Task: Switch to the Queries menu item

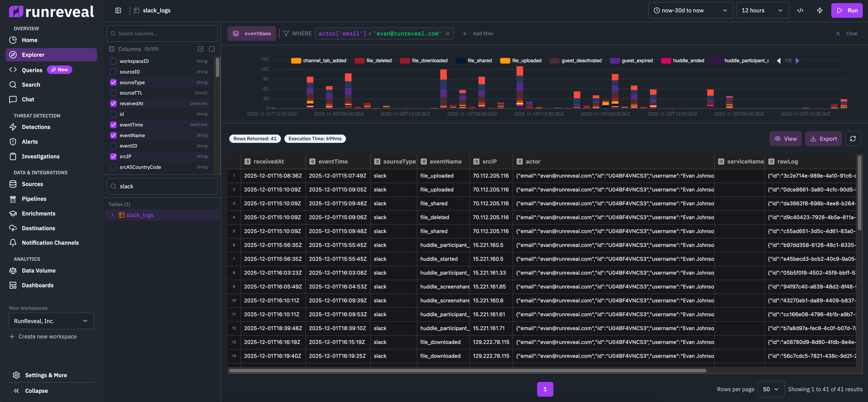Action: [31, 69]
